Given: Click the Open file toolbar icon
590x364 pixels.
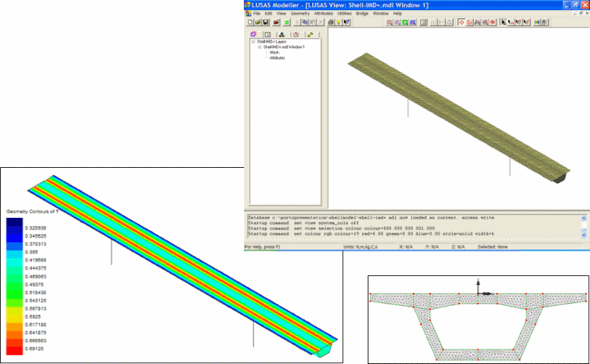Looking at the screenshot, I should (x=256, y=23).
